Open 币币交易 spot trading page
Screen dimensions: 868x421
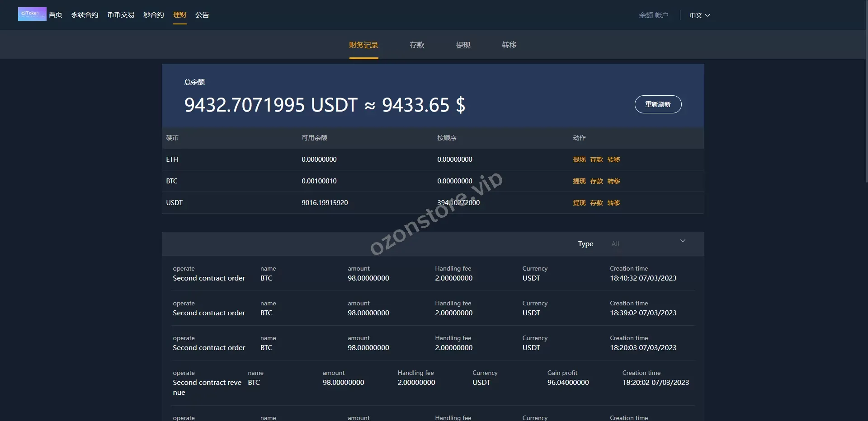click(x=121, y=15)
